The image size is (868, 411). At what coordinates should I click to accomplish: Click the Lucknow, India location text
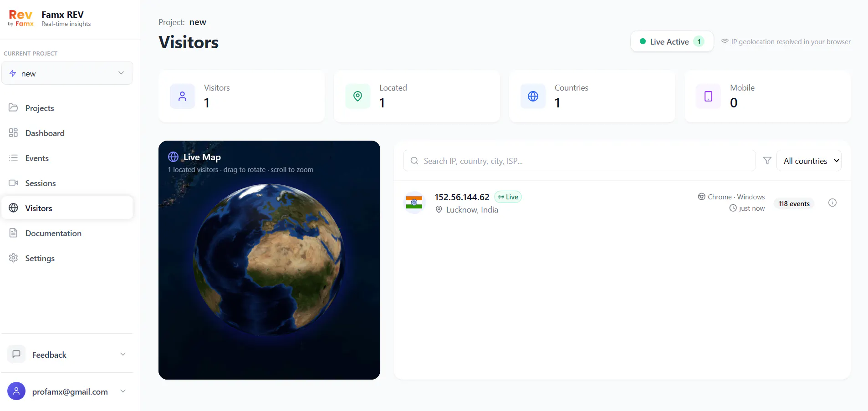coord(472,210)
